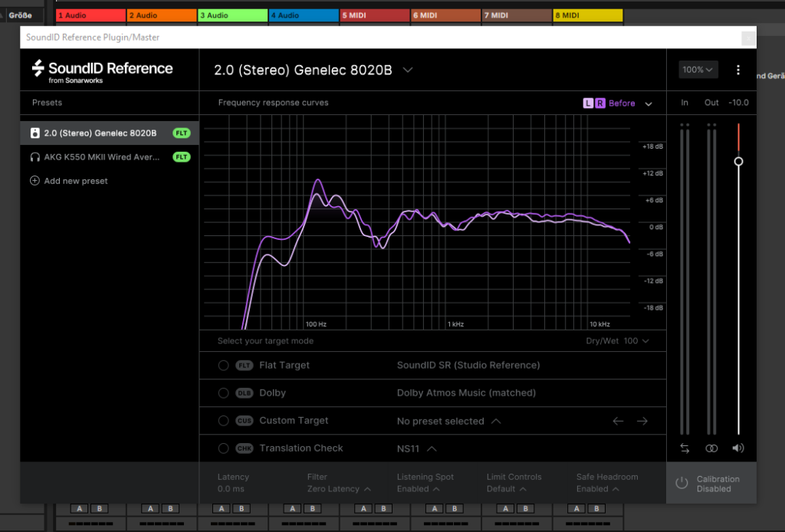Select the 4 Audio track header
Image resolution: width=785 pixels, height=532 pixels.
[x=304, y=15]
